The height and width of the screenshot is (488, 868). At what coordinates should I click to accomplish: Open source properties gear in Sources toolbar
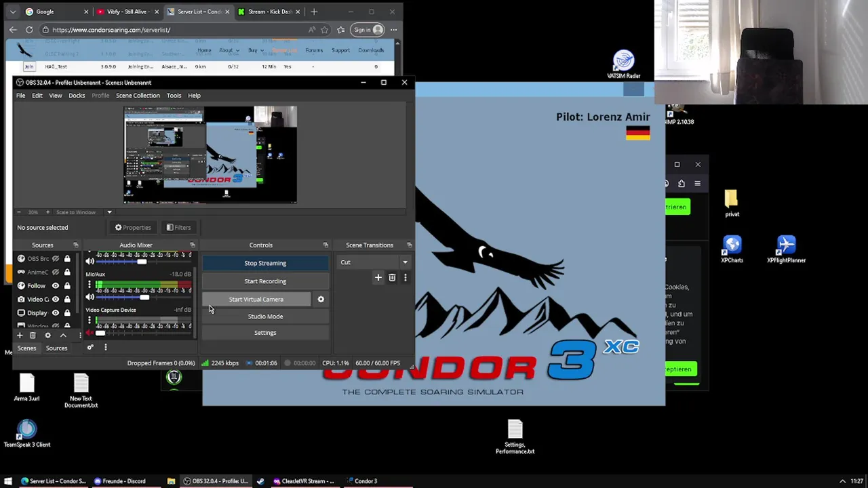(x=47, y=335)
